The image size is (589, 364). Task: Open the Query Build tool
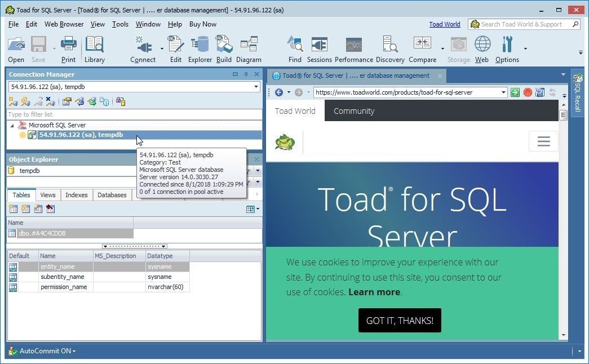tap(224, 49)
